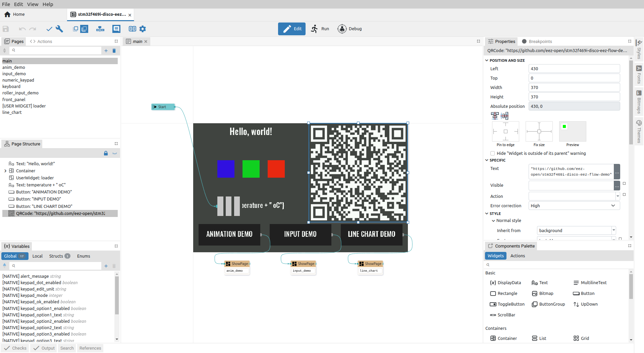Open project settings gear icon
Viewport: 644px width, 353px height.
143,29
